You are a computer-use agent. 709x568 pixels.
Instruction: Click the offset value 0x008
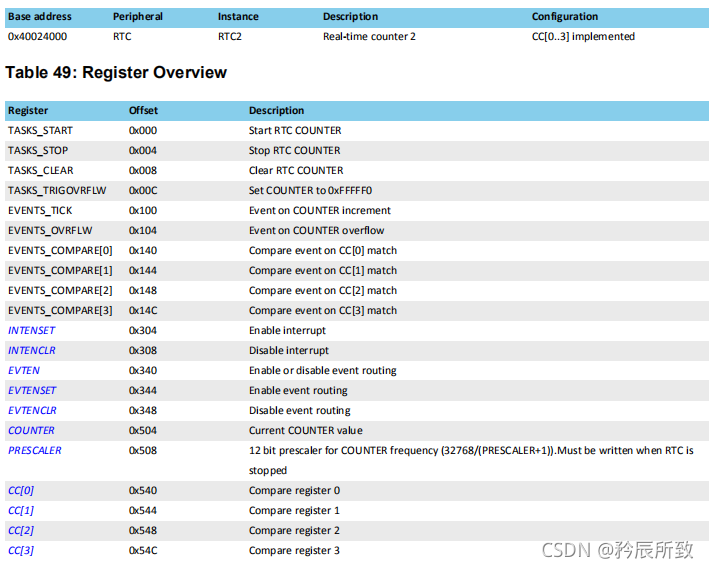(x=143, y=170)
